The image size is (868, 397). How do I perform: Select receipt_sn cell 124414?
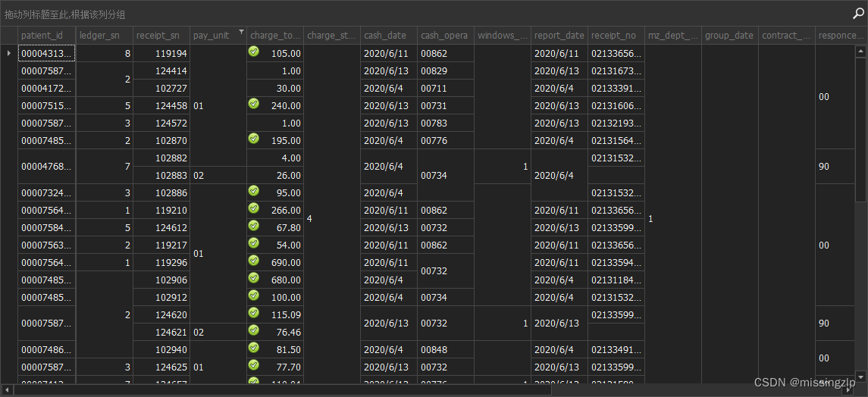[161, 70]
